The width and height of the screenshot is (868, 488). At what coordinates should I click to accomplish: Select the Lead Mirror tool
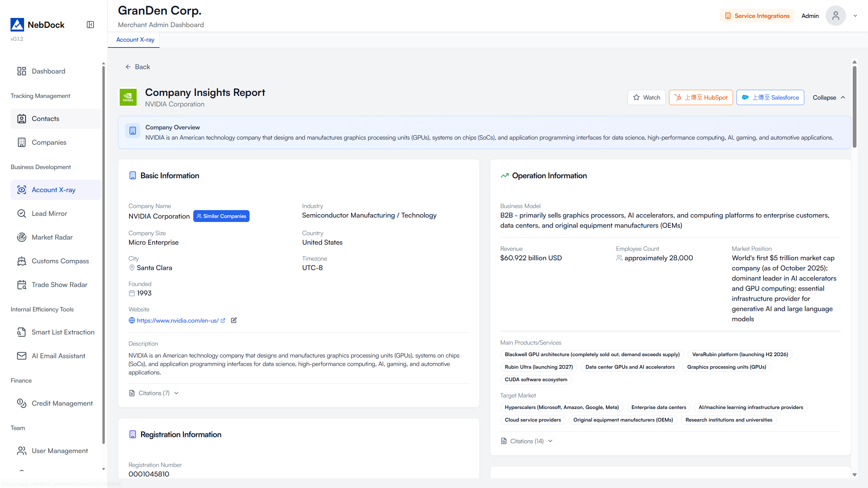(50, 213)
